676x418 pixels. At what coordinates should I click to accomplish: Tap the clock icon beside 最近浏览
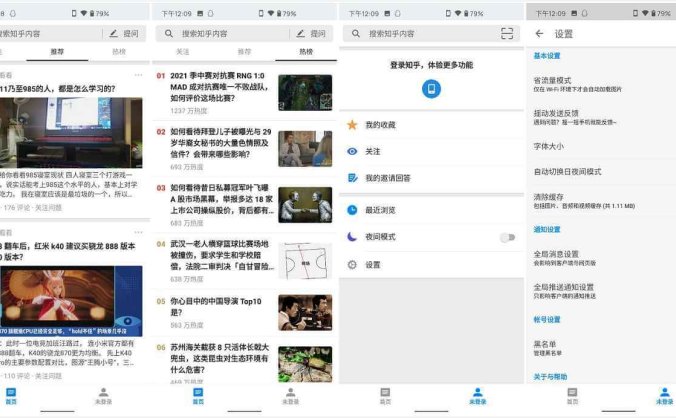click(352, 210)
